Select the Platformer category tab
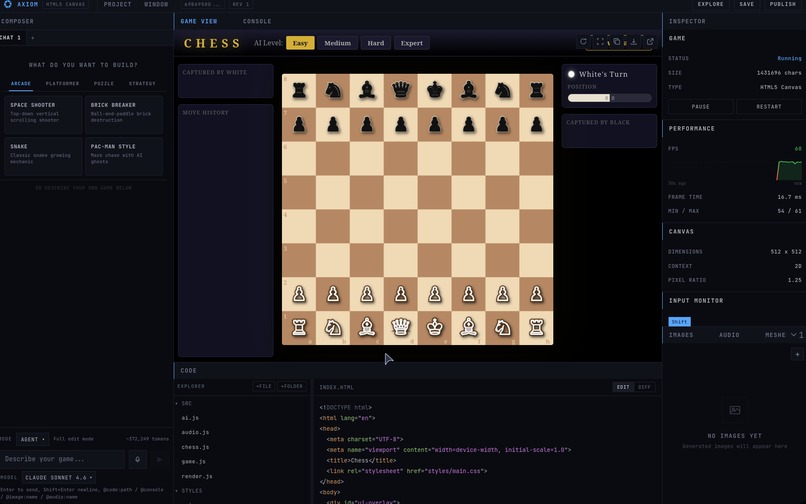Image resolution: width=806 pixels, height=504 pixels. [62, 83]
